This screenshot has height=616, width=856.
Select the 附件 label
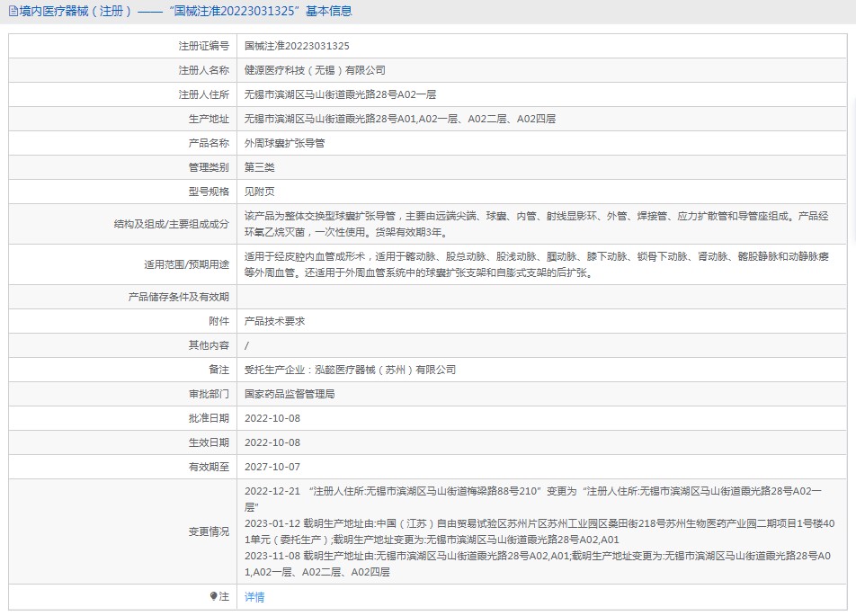tap(218, 321)
